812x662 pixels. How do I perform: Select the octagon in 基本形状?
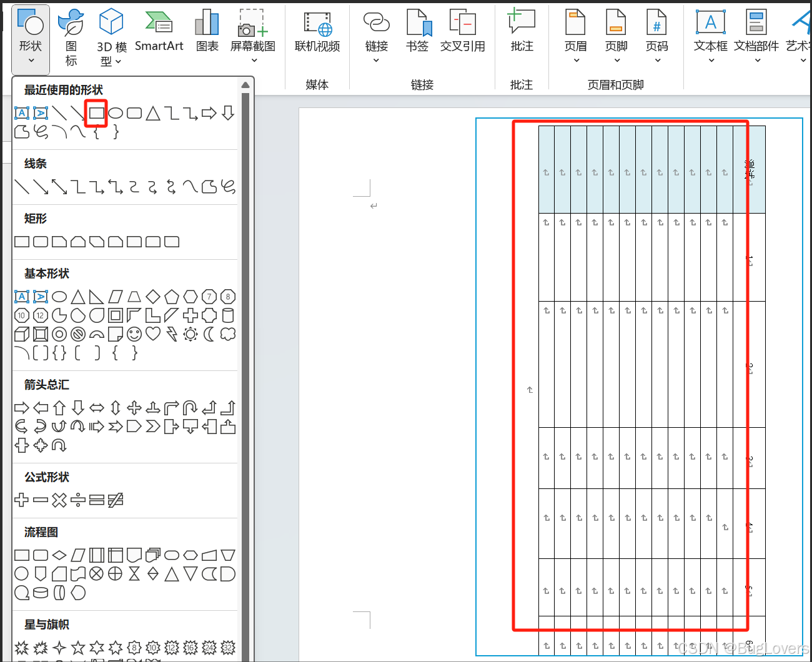(x=228, y=297)
